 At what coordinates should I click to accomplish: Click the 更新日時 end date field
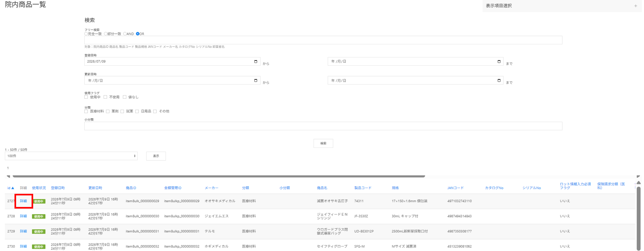415,80
